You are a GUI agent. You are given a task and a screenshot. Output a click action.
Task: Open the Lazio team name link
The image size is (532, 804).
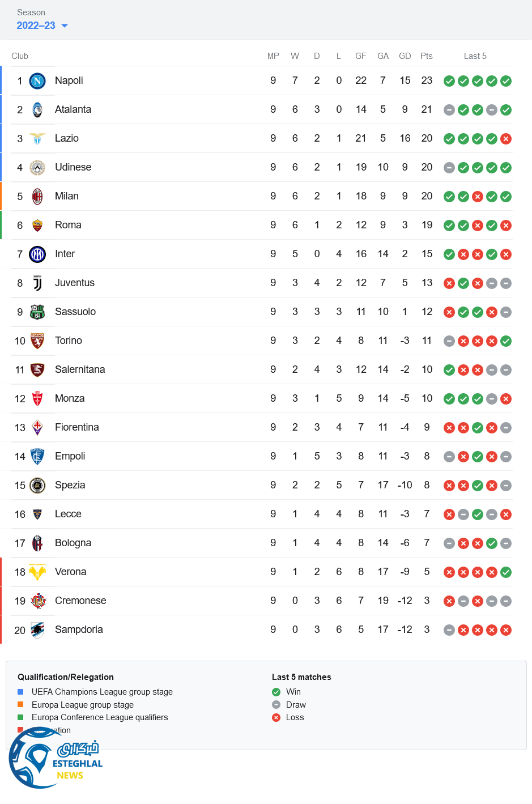point(67,138)
